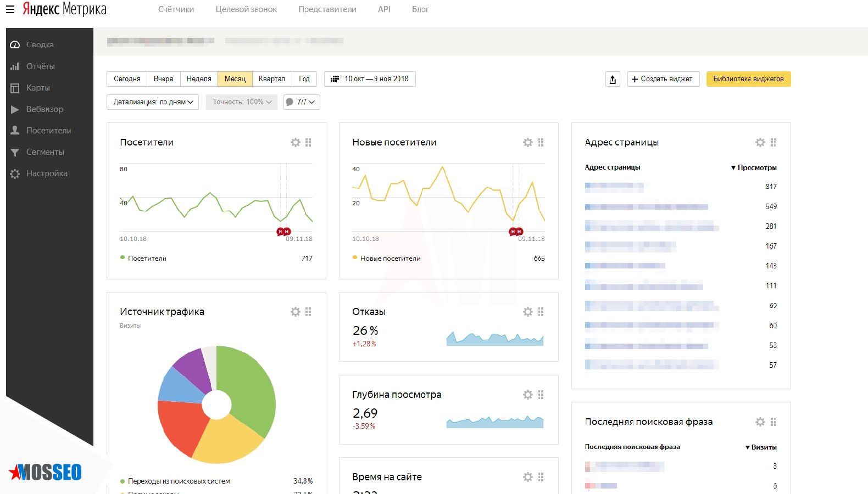This screenshot has height=494, width=868.
Task: Open the 7/7 annotations dropdown
Action: 302,102
